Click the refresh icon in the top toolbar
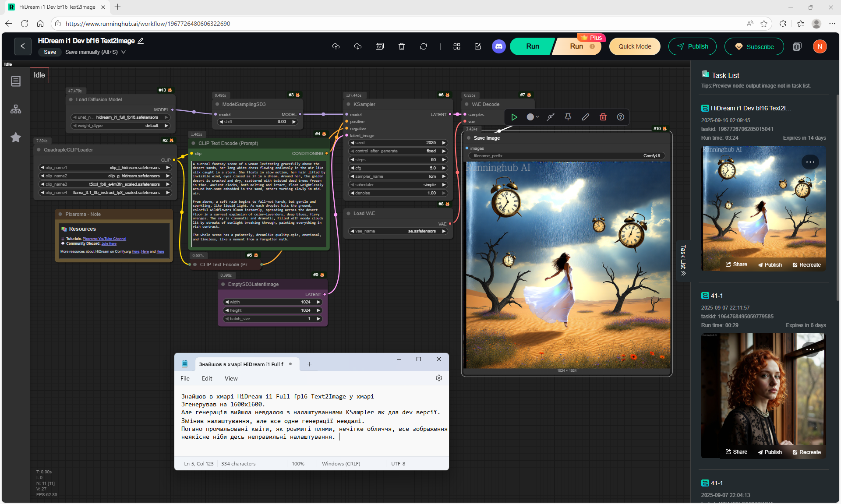Image resolution: width=841 pixels, height=504 pixels. pos(423,46)
